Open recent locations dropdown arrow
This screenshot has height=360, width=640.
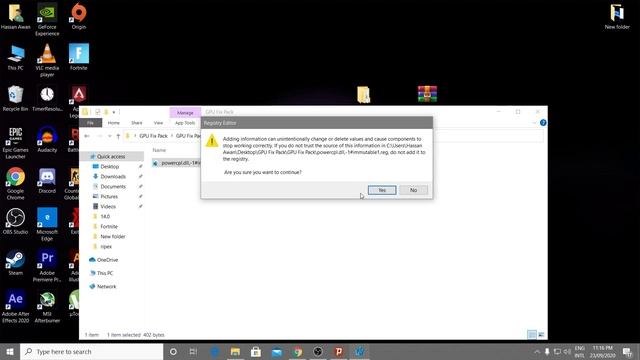[x=109, y=136]
